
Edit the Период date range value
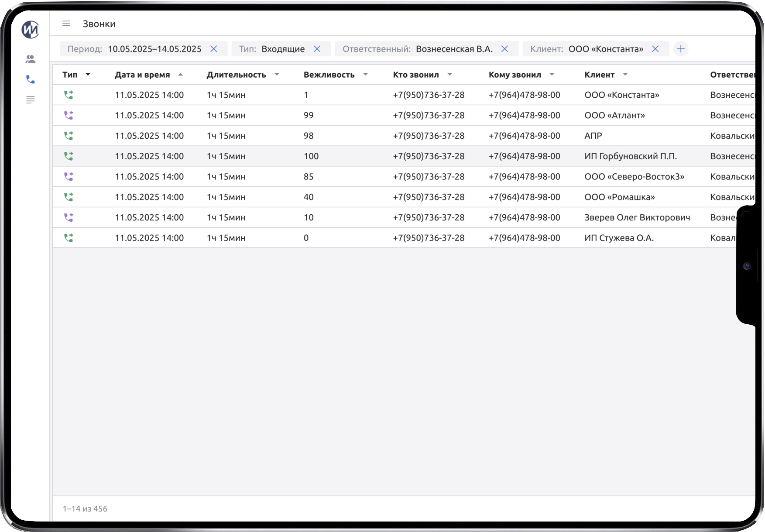coord(154,49)
